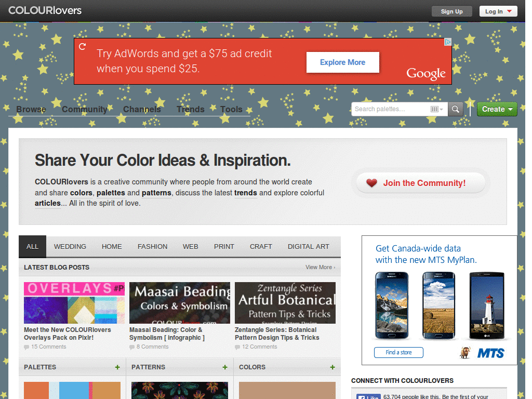Click the reload icon in the AdWords ad
This screenshot has width=532, height=399.
pyautogui.click(x=83, y=46)
